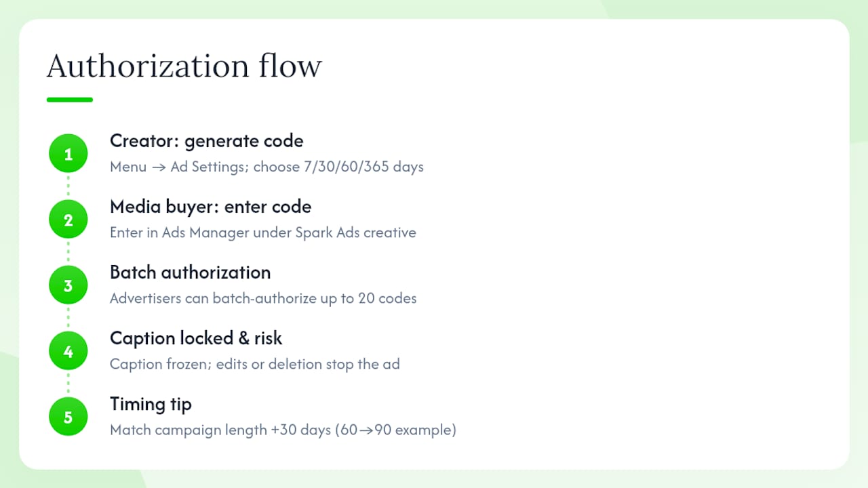Click the green step 2 circle
The height and width of the screenshot is (488, 868).
coord(68,220)
